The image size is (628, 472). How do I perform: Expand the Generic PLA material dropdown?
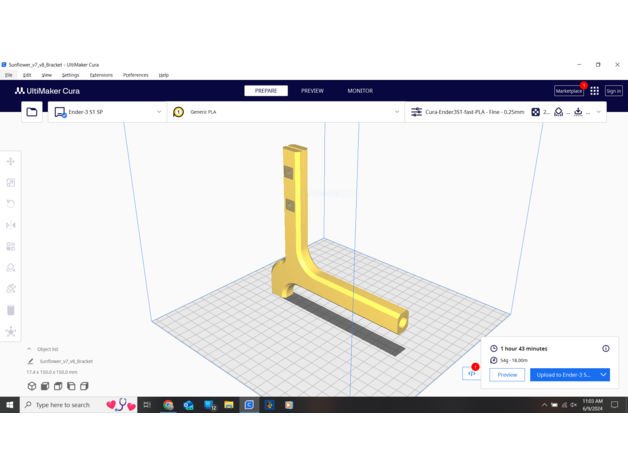click(286, 112)
